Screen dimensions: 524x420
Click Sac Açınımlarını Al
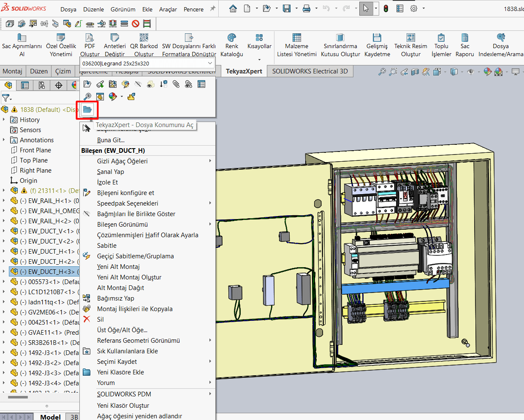pyautogui.click(x=22, y=45)
